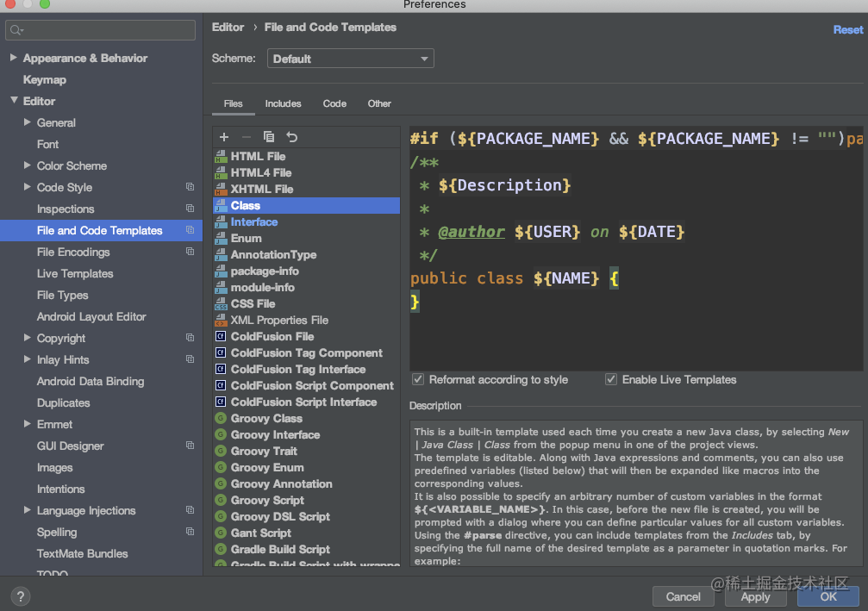Uncheck Enable Live Templates

tap(611, 379)
